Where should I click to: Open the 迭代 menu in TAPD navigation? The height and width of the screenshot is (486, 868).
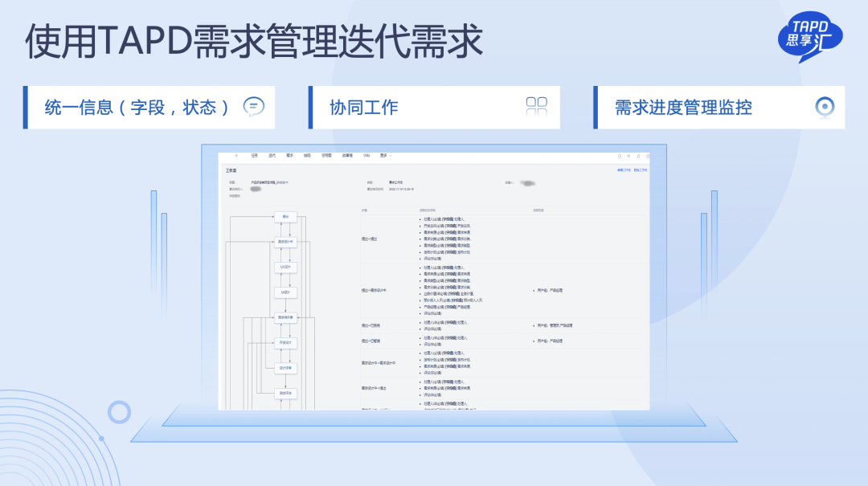[x=272, y=156]
